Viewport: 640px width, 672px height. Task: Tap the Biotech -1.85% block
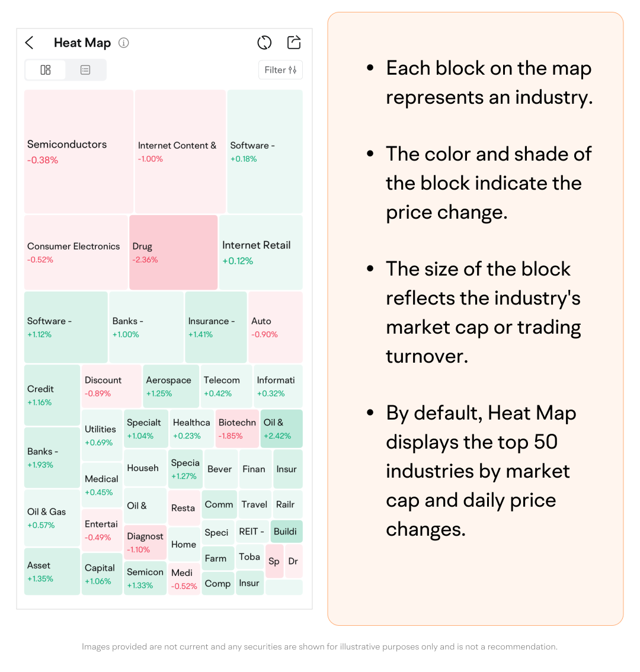coord(237,428)
